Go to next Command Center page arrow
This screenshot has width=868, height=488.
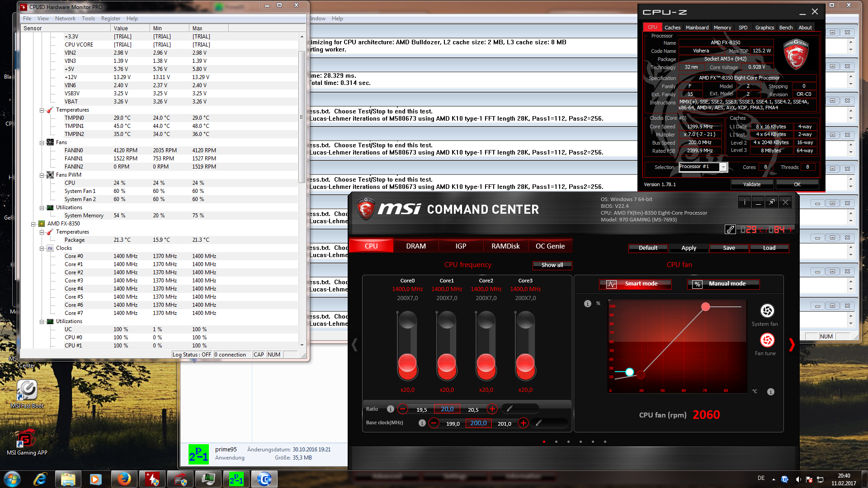pos(792,345)
